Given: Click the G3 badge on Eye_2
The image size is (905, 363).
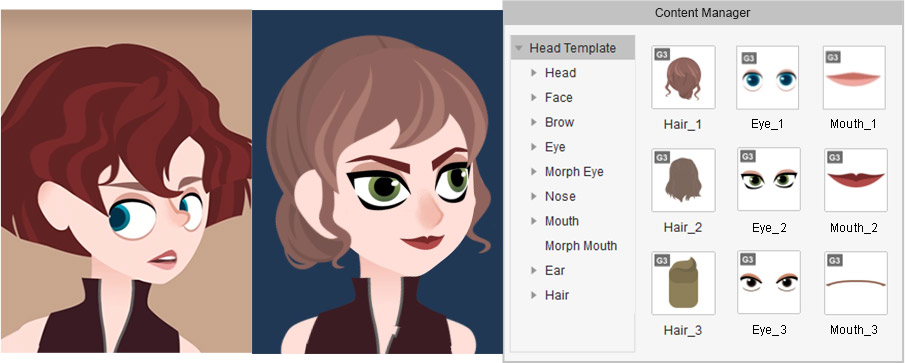Looking at the screenshot, I should tap(746, 157).
